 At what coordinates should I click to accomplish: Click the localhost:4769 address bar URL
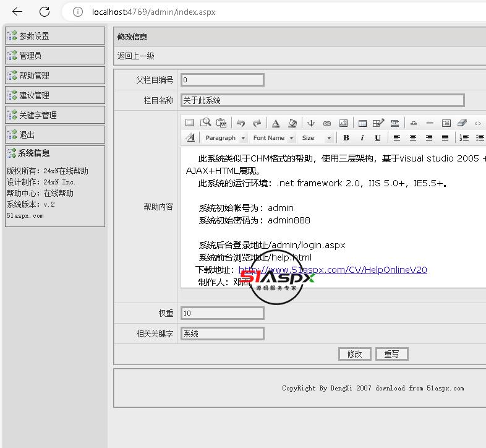pos(153,12)
